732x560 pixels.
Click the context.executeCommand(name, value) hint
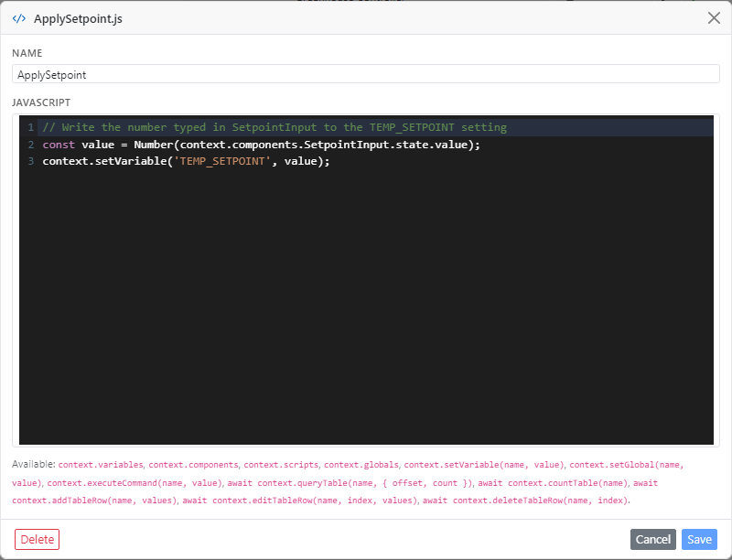134,483
